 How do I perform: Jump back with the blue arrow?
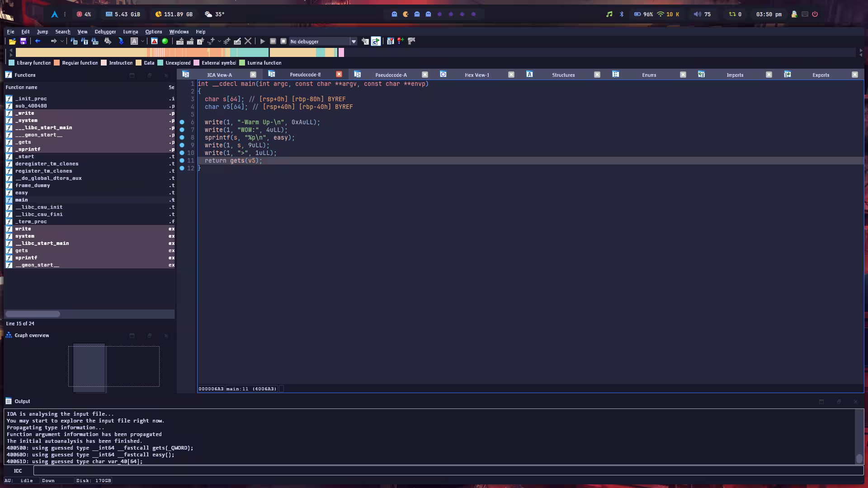tap(38, 41)
